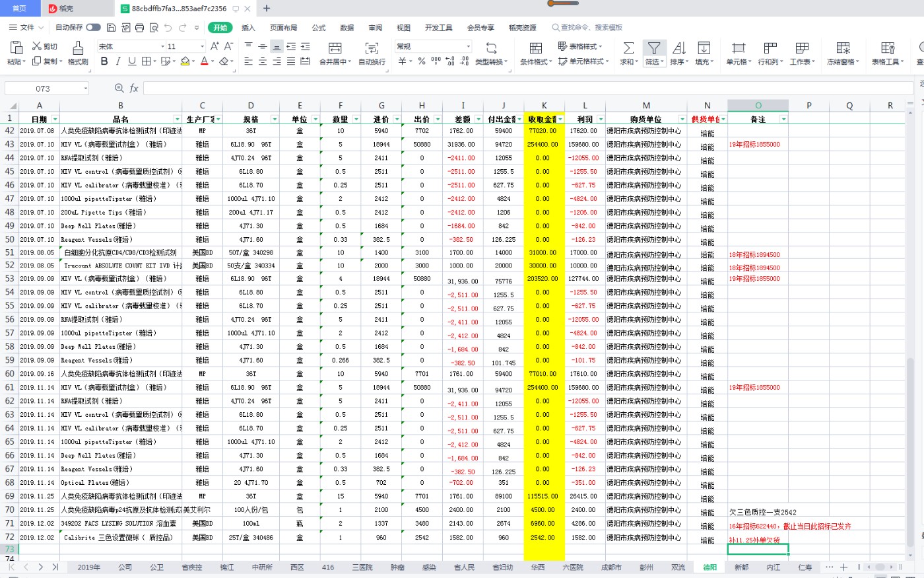This screenshot has width=924, height=578.
Task: Click the Freeze Panes icon
Action: coord(843,48)
